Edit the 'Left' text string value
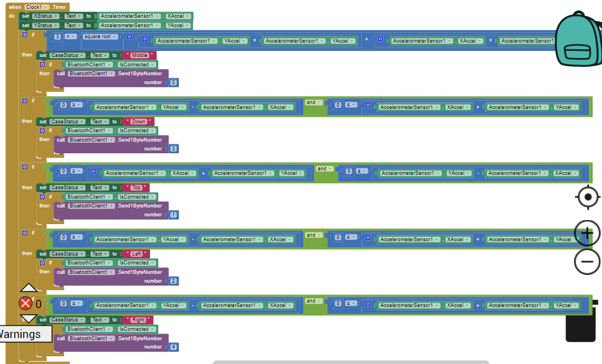This screenshot has height=364, width=602. (136, 254)
